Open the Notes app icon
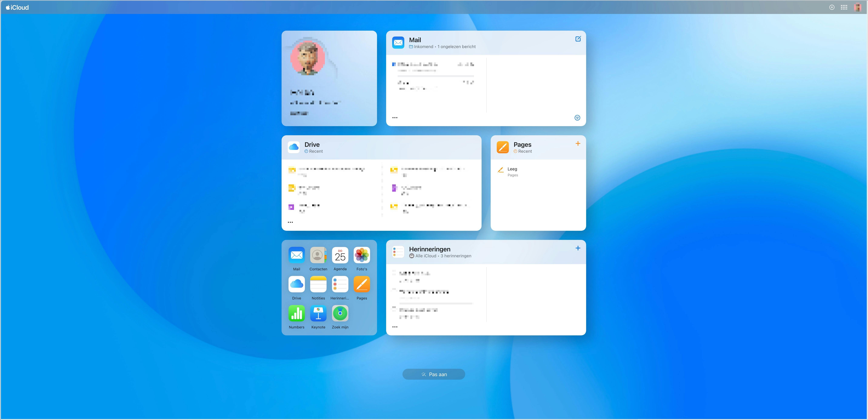The height and width of the screenshot is (420, 868). [318, 284]
